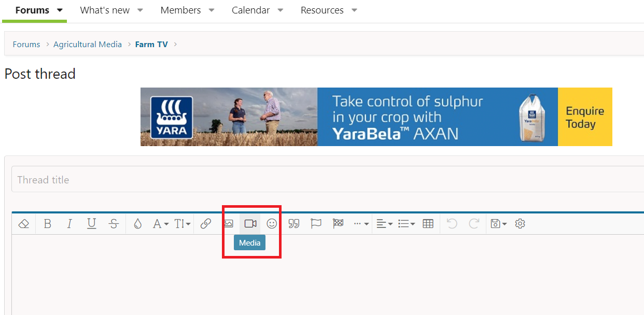Open the font family dropdown
Image resolution: width=644 pixels, height=315 pixels.
(161, 224)
